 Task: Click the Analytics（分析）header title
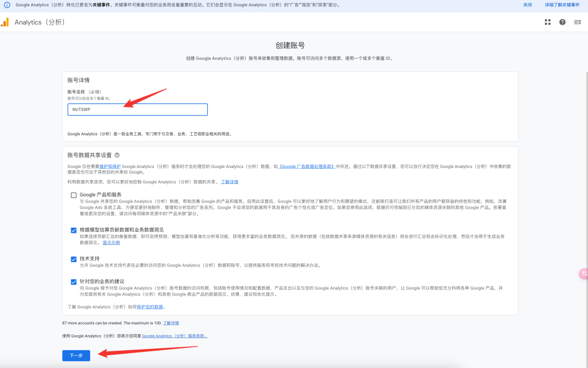pos(40,22)
